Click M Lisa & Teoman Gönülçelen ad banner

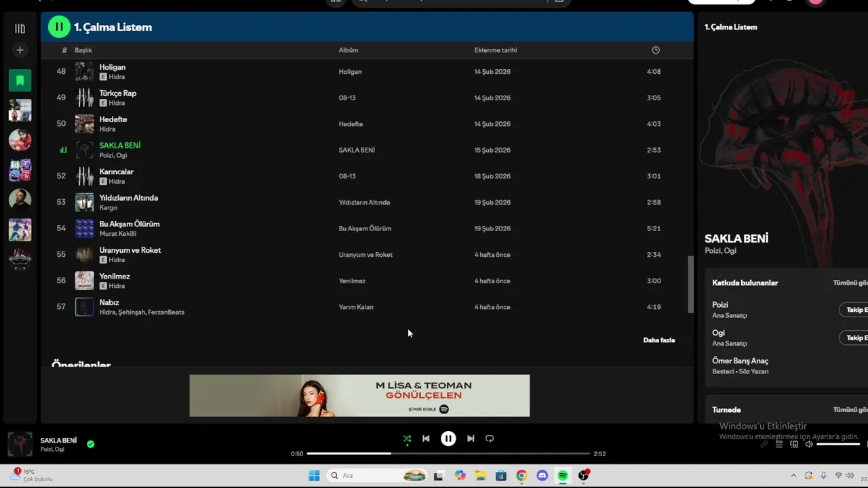359,396
